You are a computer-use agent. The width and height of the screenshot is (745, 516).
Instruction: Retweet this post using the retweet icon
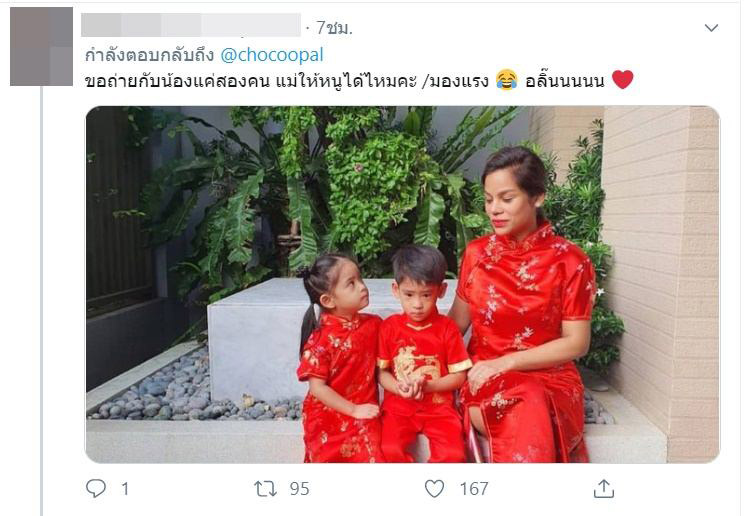coord(265,488)
